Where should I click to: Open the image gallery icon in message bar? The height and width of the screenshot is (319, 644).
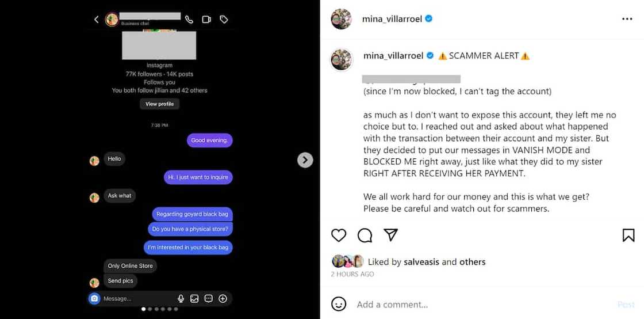point(194,298)
